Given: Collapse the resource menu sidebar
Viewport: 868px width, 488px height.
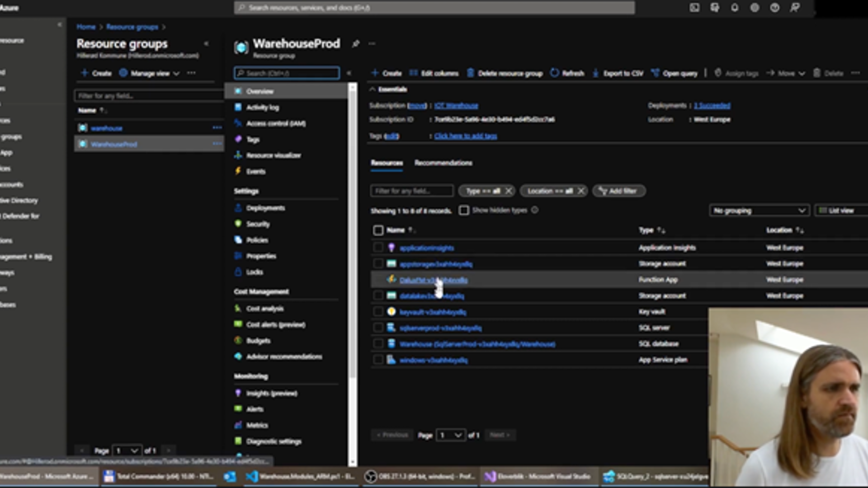Looking at the screenshot, I should click(x=349, y=73).
